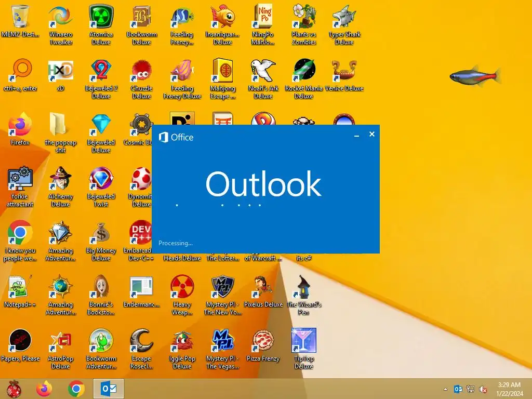
Task: Select the Plants vs Zombies icon
Action: tap(303, 16)
